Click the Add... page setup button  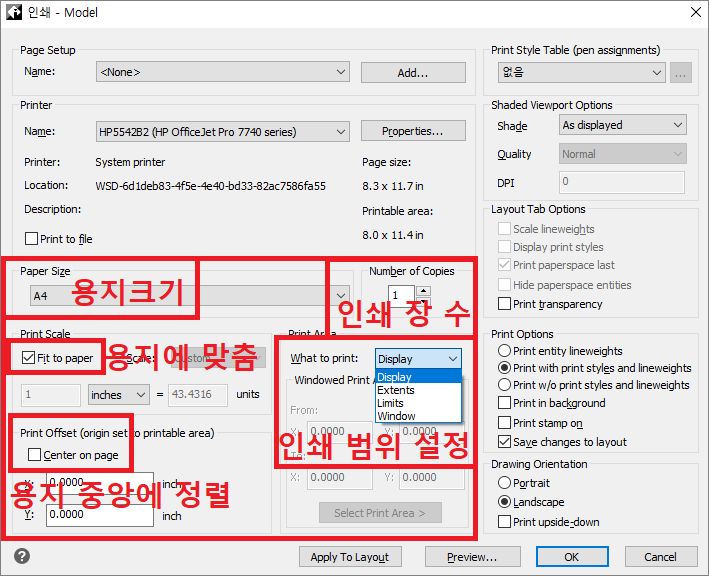[413, 72]
